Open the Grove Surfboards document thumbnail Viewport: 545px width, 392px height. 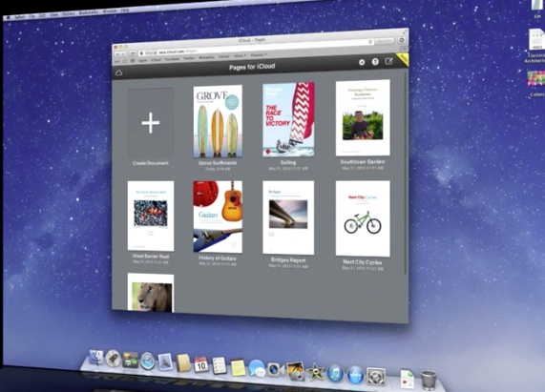pos(218,121)
